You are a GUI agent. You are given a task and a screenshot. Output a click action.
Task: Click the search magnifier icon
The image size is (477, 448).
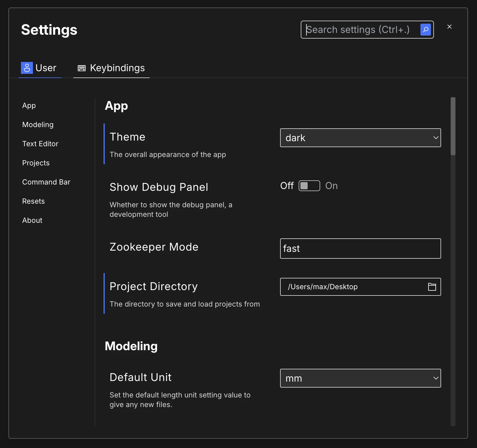pos(425,30)
